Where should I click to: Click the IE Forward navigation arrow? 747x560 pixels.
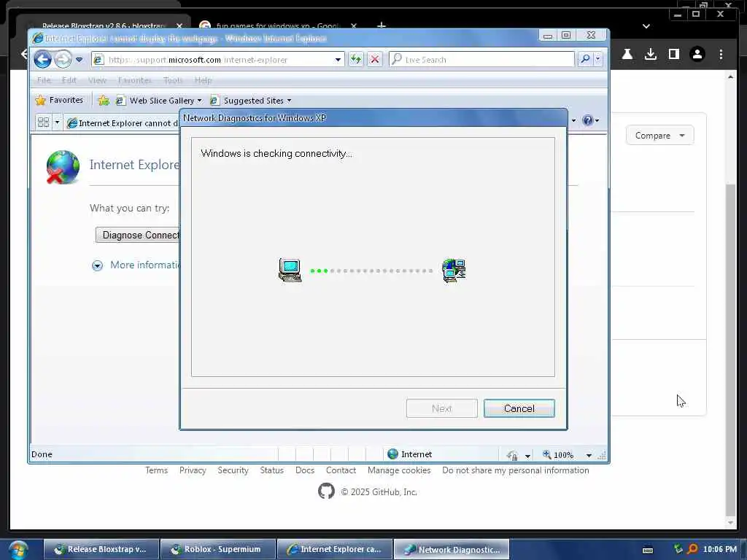[x=63, y=60]
